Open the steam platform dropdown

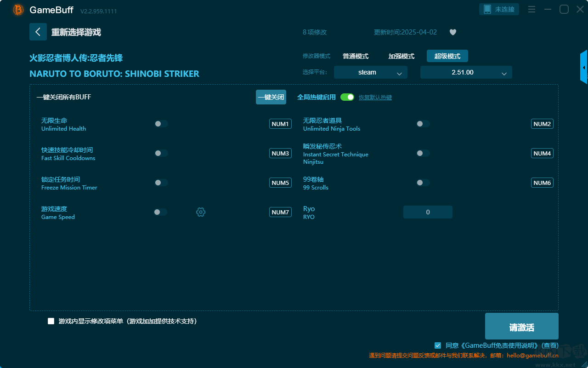[x=371, y=72]
